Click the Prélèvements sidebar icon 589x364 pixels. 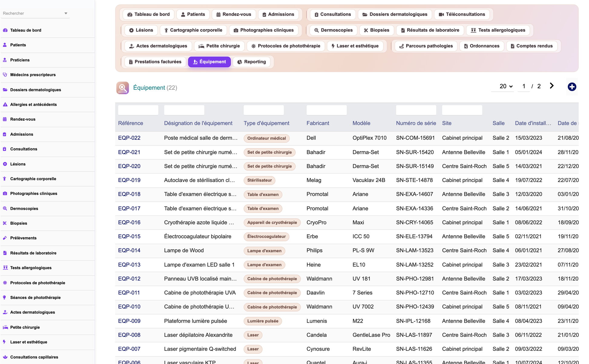tap(5, 238)
